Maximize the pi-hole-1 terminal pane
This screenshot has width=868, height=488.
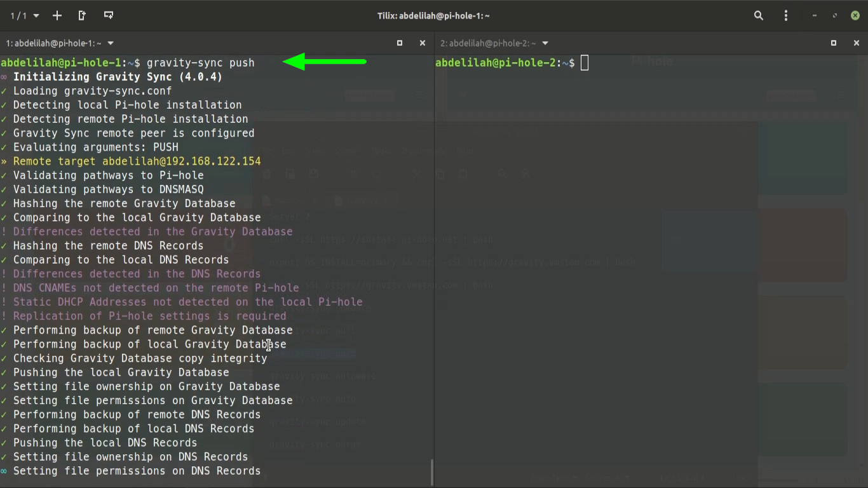point(400,43)
